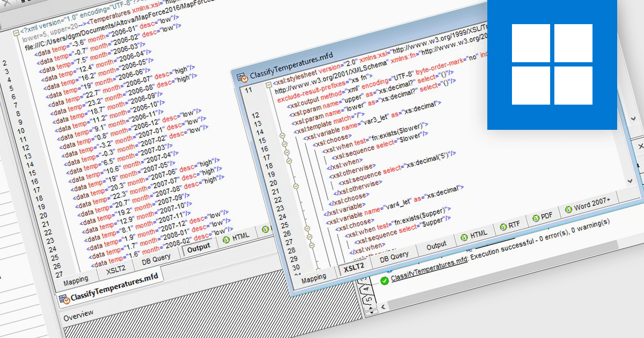Click the Windows logo in the corner
The width and height of the screenshot is (644, 338).
click(552, 62)
